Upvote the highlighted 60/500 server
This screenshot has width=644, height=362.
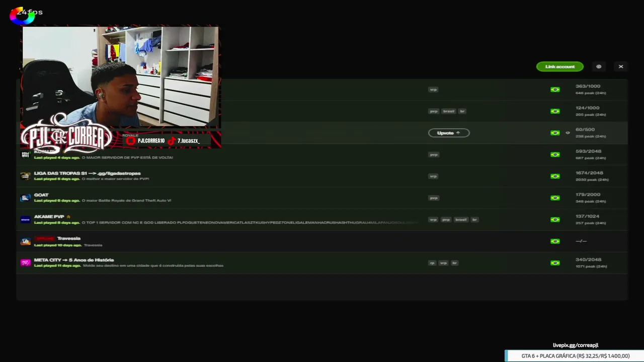click(x=449, y=133)
